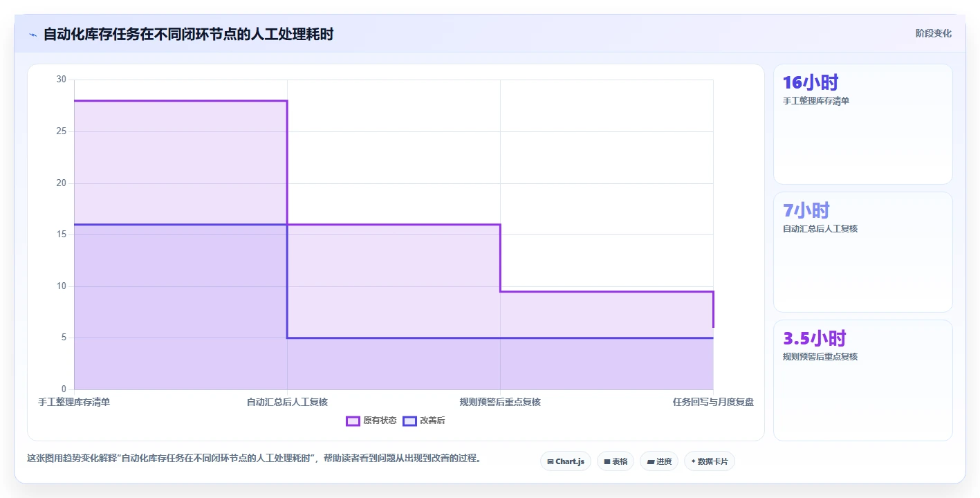The height and width of the screenshot is (498, 980).
Task: Click 规则预警后重点复核 text in third card
Action: (x=820, y=357)
